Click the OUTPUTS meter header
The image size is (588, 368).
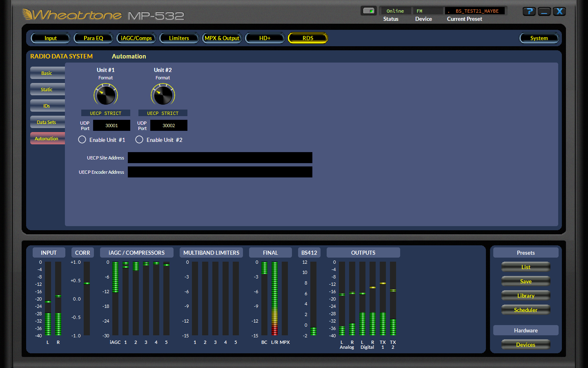[x=363, y=253]
